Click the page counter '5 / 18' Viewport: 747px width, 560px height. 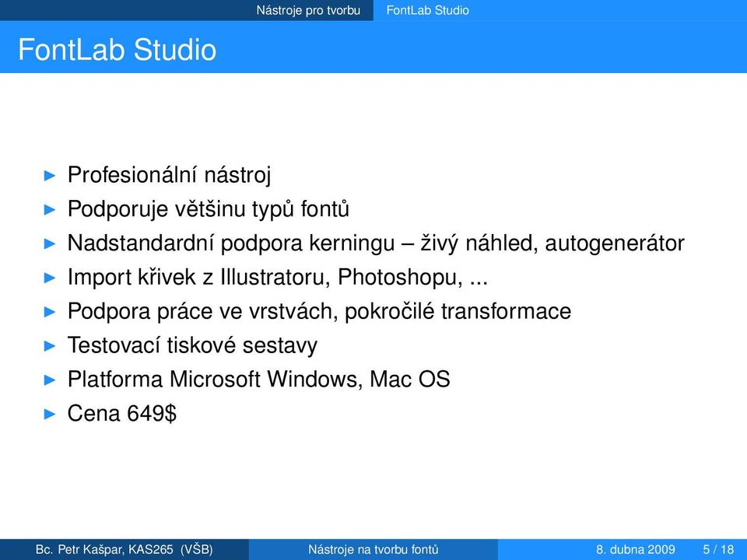click(x=718, y=550)
